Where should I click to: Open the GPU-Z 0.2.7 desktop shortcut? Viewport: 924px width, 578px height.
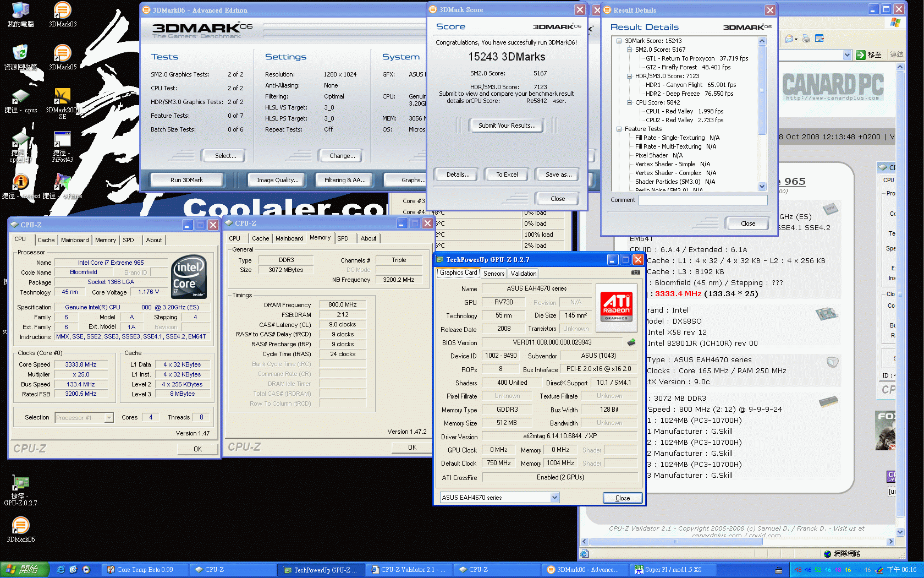point(20,490)
